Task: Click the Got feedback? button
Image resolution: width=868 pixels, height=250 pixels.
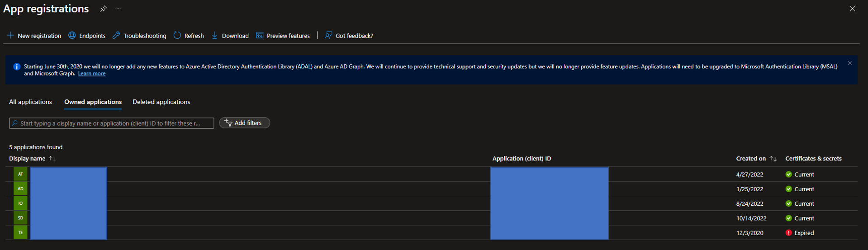Action: [349, 36]
